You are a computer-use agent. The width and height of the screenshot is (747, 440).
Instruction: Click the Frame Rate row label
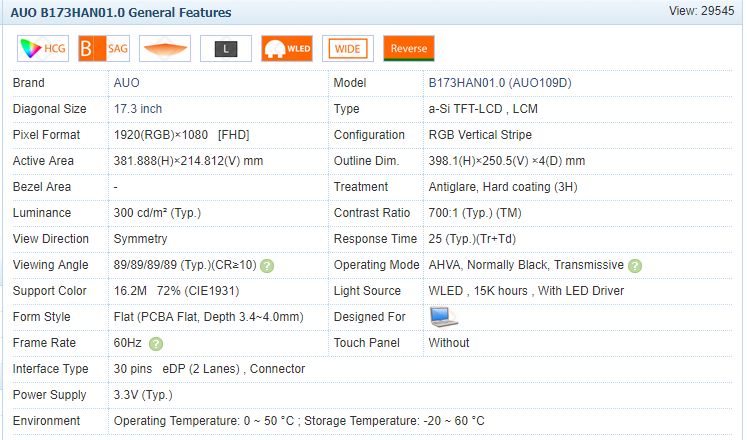pyautogui.click(x=44, y=343)
